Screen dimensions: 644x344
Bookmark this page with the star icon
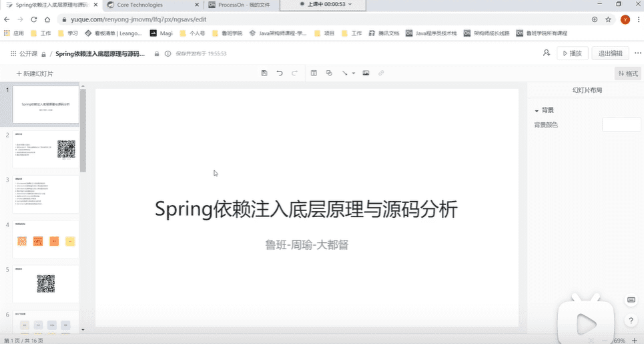[x=608, y=19]
